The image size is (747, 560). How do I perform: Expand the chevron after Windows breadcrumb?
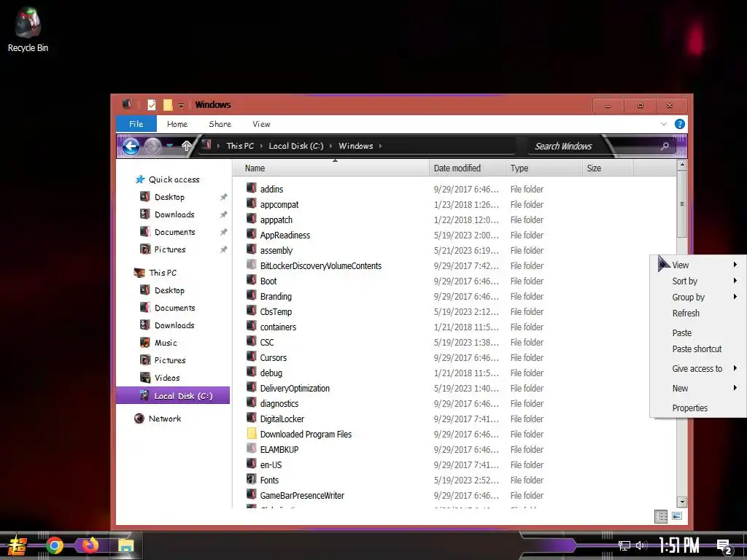pos(381,146)
